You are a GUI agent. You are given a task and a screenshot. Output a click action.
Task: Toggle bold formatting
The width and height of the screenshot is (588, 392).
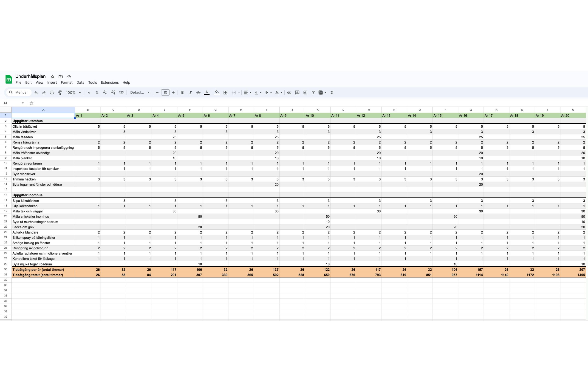tap(182, 93)
